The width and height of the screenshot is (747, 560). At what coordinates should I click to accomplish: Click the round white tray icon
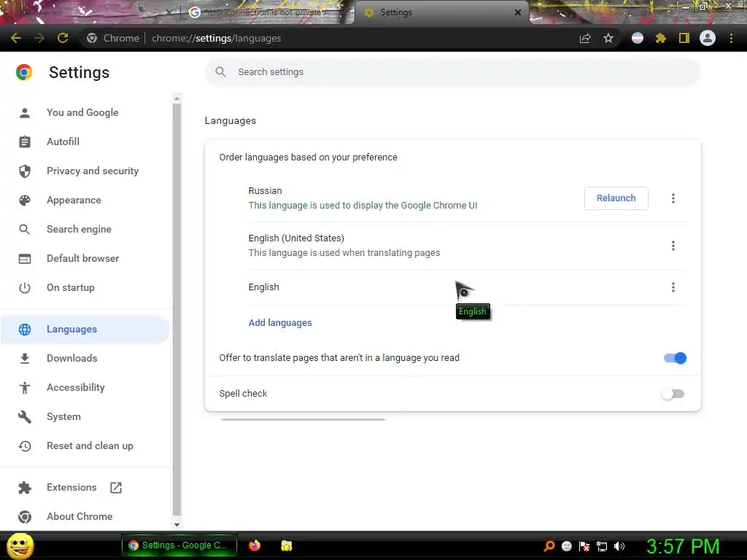[566, 546]
